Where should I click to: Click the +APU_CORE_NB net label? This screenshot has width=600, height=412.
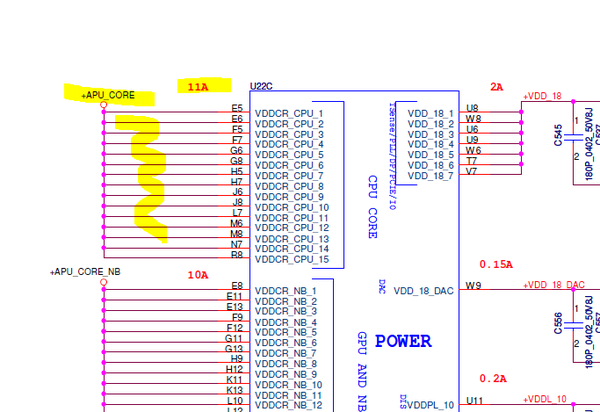point(86,272)
